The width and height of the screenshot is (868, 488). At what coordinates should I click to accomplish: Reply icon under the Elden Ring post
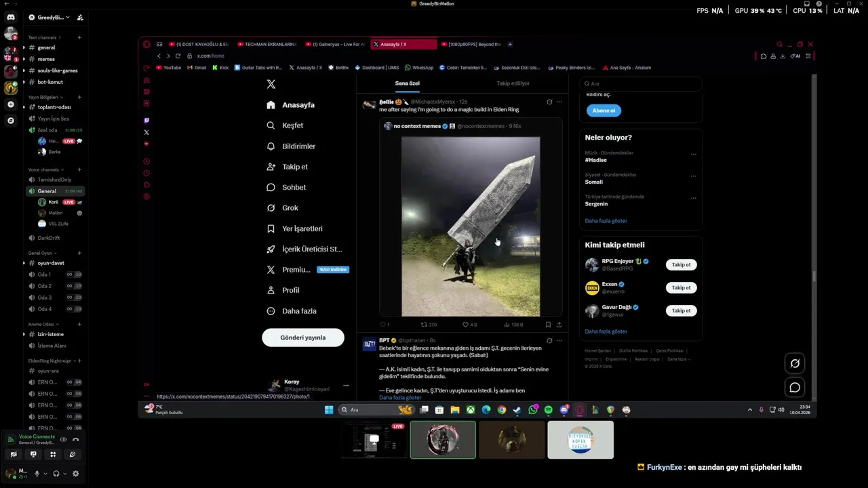(382, 325)
